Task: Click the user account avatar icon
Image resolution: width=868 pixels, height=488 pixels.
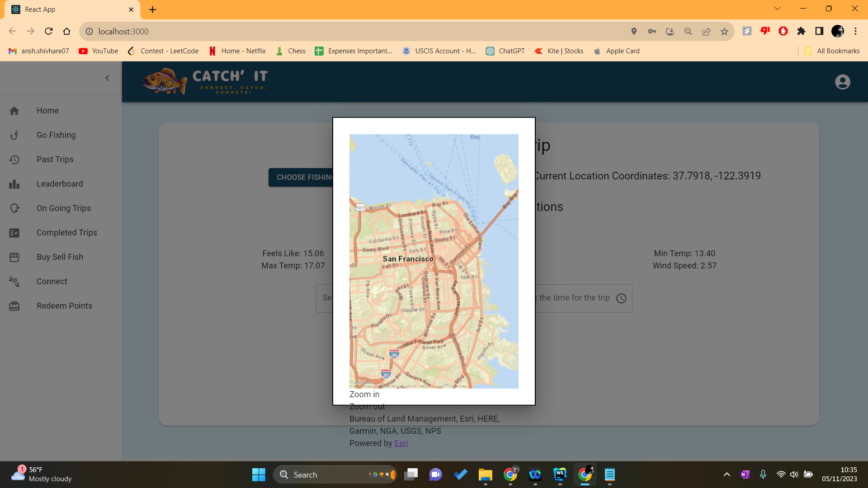Action: point(842,82)
